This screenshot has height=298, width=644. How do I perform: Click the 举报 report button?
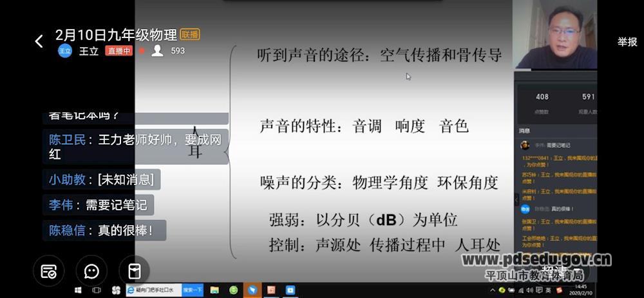click(x=627, y=42)
